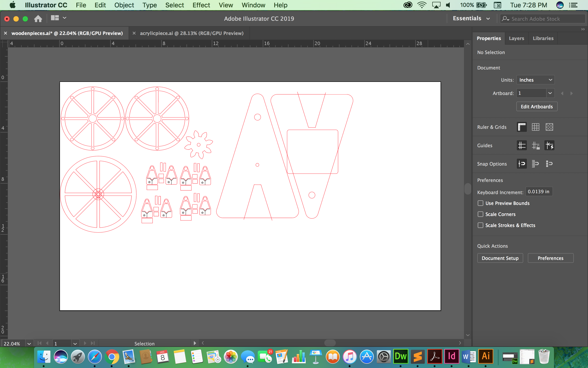Click Last artboard icon in status bar
Screen dimensions: 588x368
click(x=93, y=343)
